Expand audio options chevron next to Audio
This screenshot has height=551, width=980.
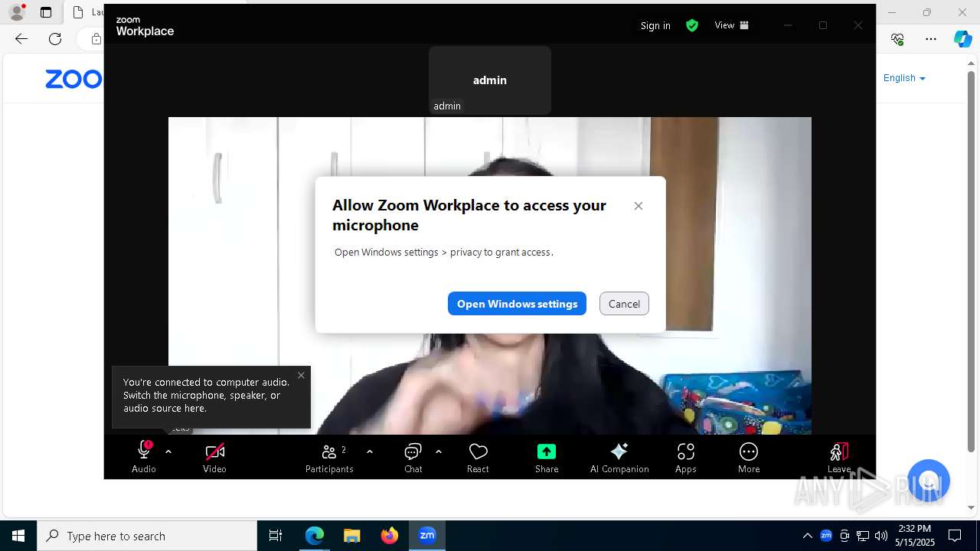(168, 452)
